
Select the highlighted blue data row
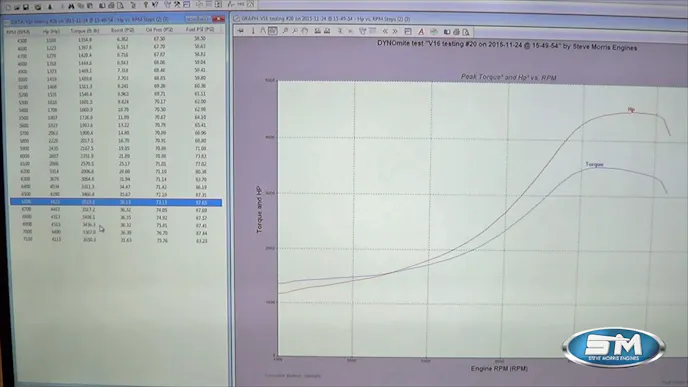116,202
